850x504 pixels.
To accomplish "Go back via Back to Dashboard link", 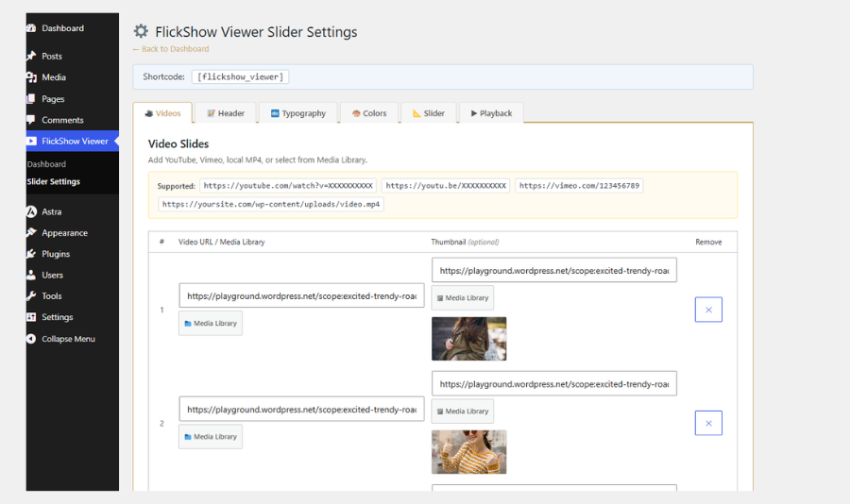I will coord(171,49).
